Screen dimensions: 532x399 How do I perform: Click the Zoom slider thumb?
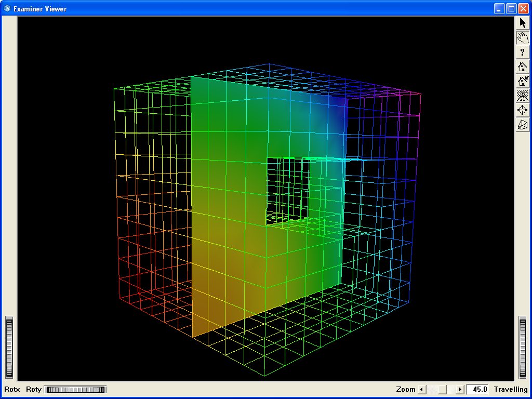tap(442, 390)
